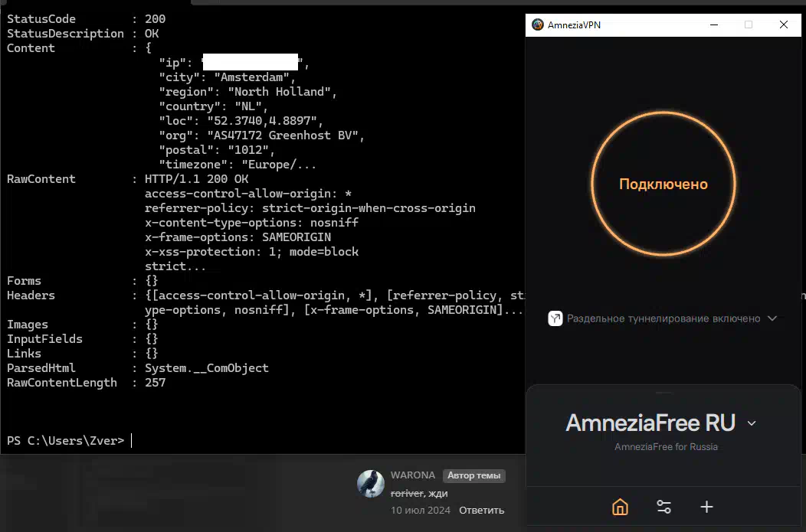Click the "region": "North Holland" line
This screenshot has height=532, width=806.
247,91
